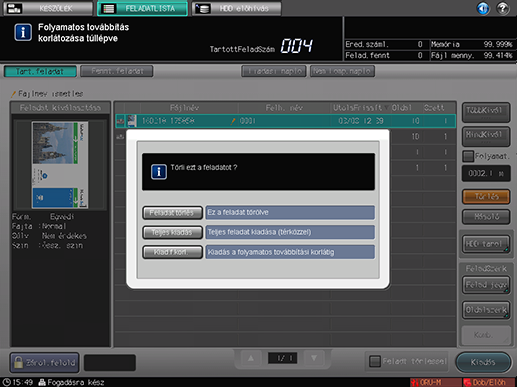Image resolution: width=517 pixels, height=387 pixels.
Task: Open the Felad jegy button
Action: click(486, 285)
